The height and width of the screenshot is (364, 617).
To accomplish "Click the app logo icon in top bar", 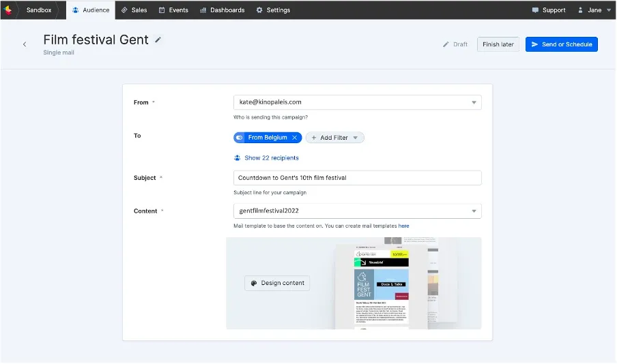I will pyautogui.click(x=8, y=10).
